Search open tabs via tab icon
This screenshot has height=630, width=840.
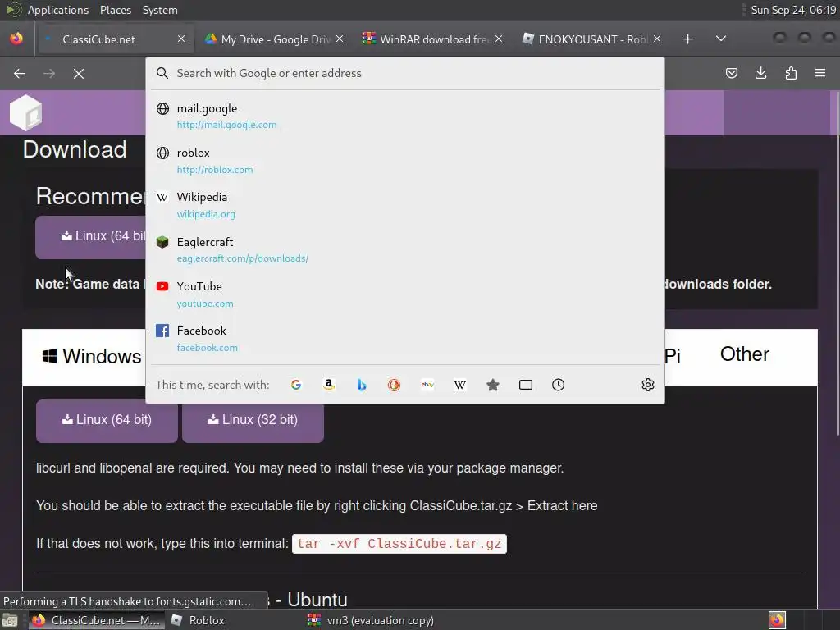tap(526, 385)
